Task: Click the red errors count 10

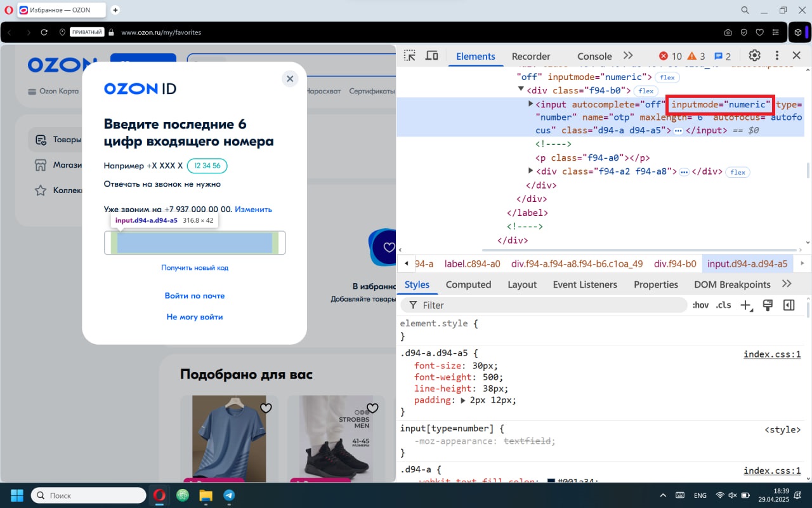Action: 670,56
